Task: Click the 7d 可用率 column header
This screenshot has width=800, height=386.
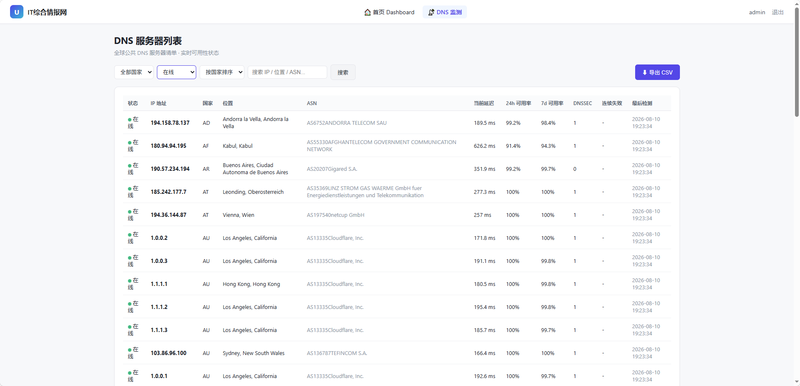Action: tap(552, 103)
